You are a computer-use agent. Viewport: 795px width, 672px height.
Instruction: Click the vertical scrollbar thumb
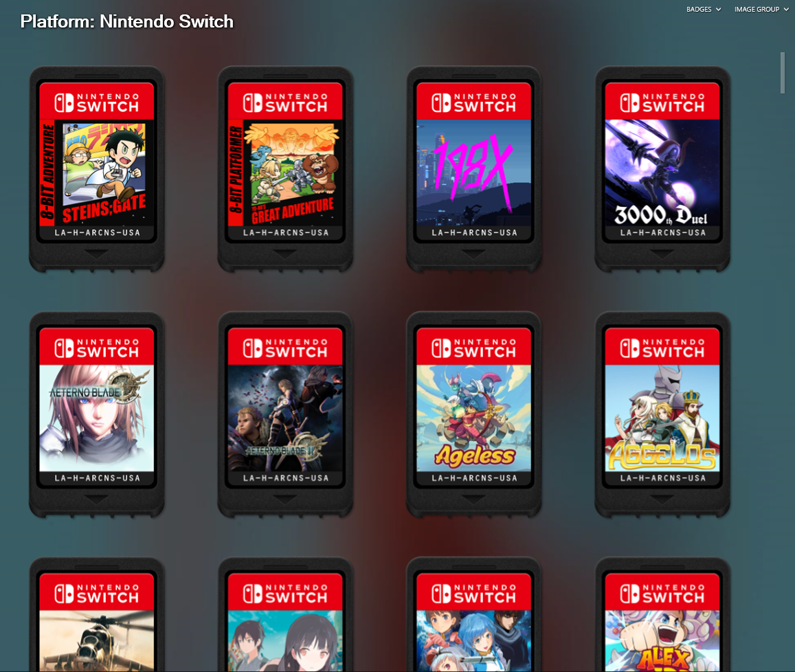(x=783, y=73)
